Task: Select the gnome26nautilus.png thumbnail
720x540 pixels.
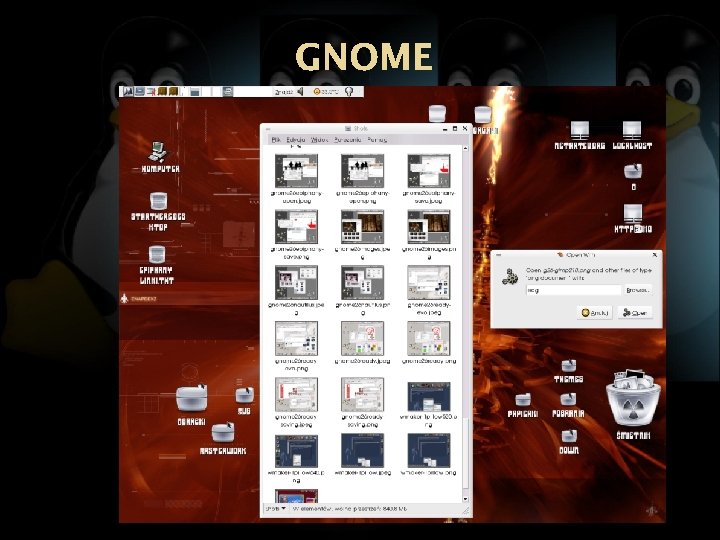Action: pos(362,282)
